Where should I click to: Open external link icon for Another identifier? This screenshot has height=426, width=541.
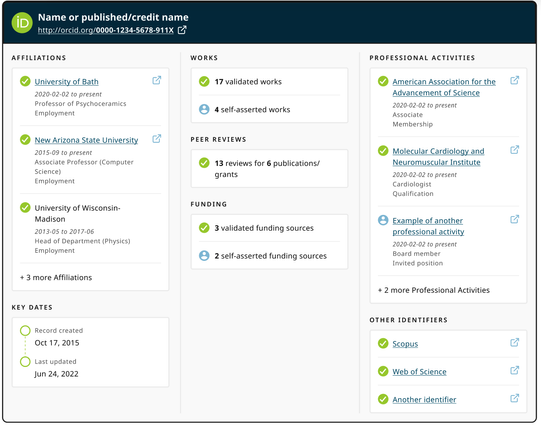click(514, 398)
